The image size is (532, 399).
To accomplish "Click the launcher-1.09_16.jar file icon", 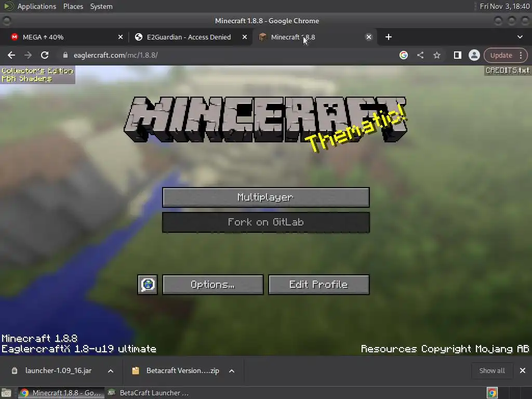I will [15, 370].
